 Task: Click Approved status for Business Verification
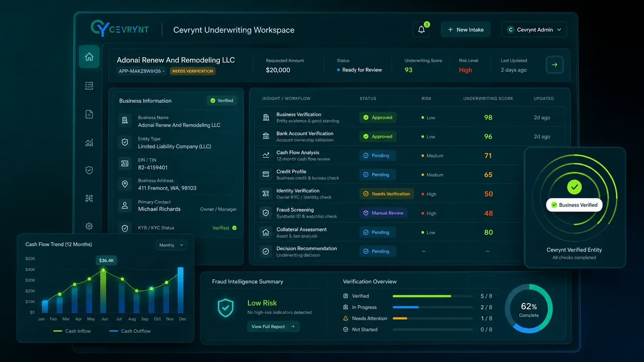(x=378, y=117)
